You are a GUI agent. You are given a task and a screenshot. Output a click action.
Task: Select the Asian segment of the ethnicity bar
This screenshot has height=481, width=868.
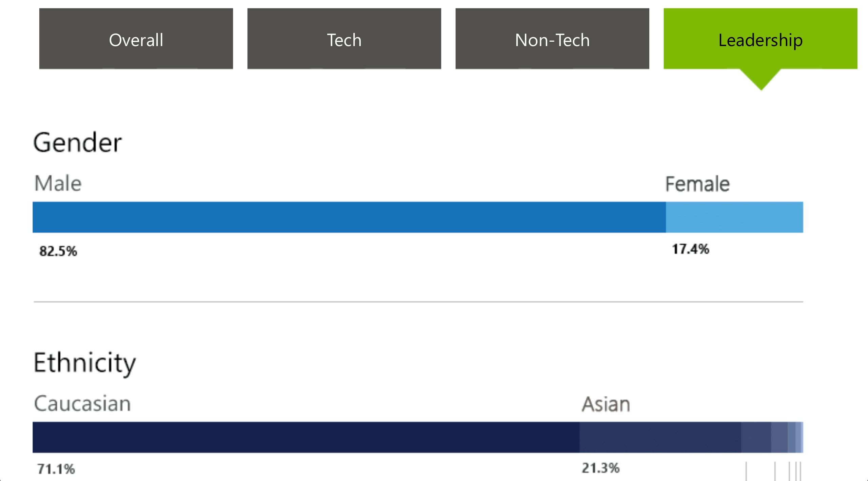click(x=660, y=437)
